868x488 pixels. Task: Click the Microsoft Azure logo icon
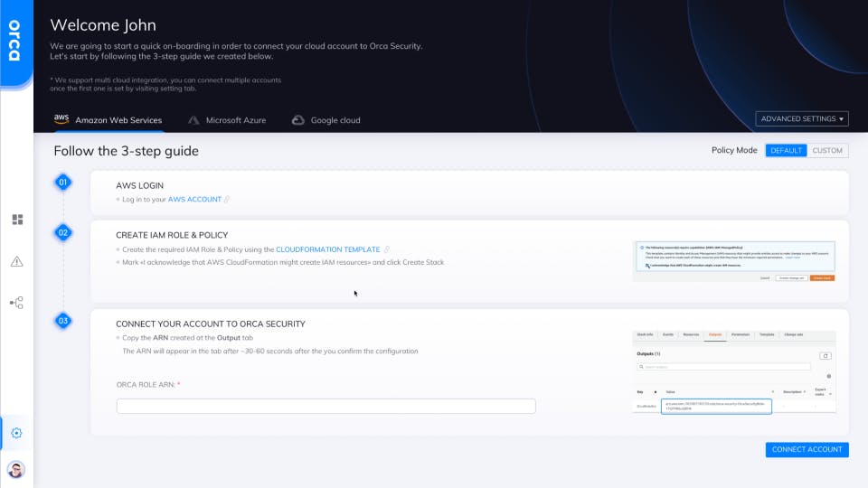(193, 120)
